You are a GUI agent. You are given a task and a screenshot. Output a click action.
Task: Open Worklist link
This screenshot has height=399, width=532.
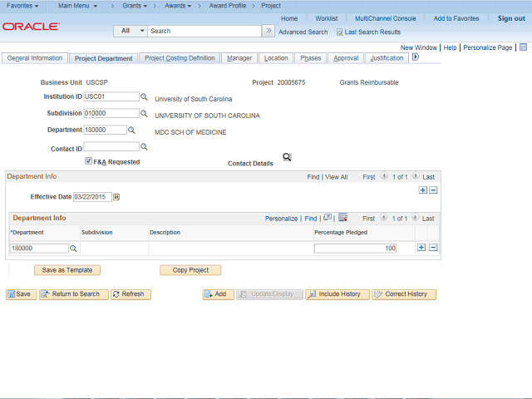point(327,18)
